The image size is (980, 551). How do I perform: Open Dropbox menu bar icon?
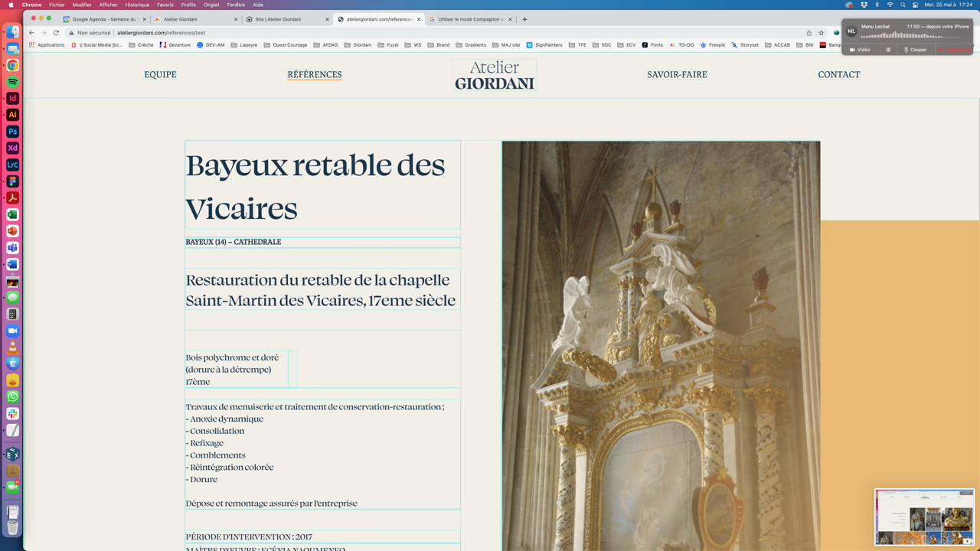864,5
